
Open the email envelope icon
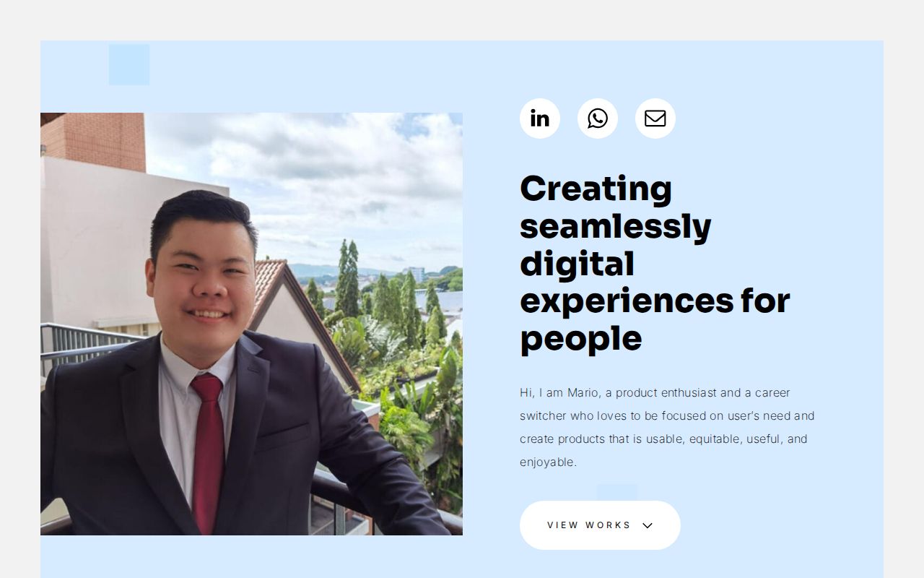point(655,118)
